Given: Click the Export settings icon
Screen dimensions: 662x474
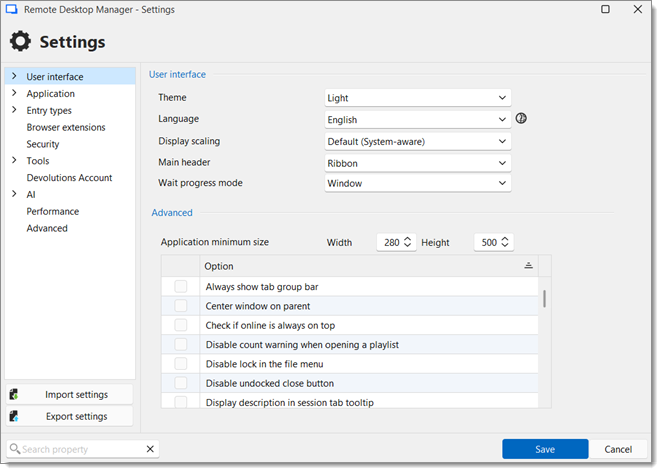Looking at the screenshot, I should 14,416.
